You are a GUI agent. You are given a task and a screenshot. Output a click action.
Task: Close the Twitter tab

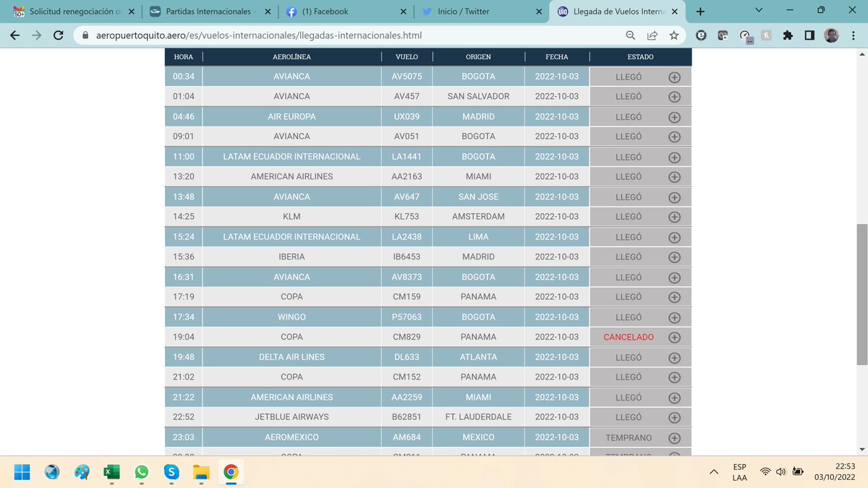click(x=538, y=12)
